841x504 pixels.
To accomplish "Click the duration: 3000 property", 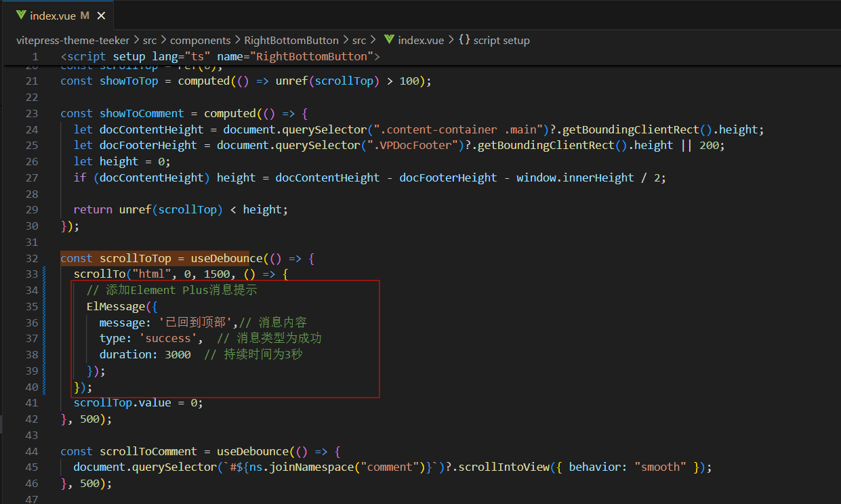I will pyautogui.click(x=145, y=354).
